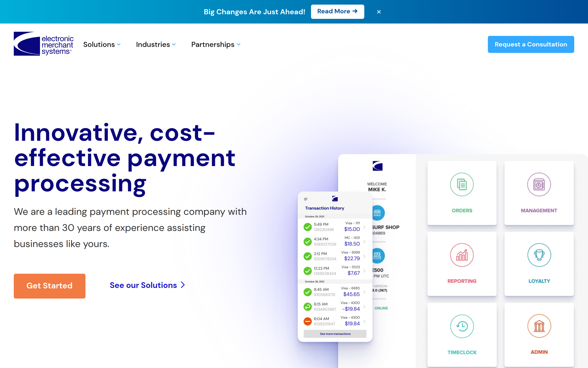The height and width of the screenshot is (368, 588).
Task: Click the green check for 5:49 PM transaction
Action: (308, 227)
